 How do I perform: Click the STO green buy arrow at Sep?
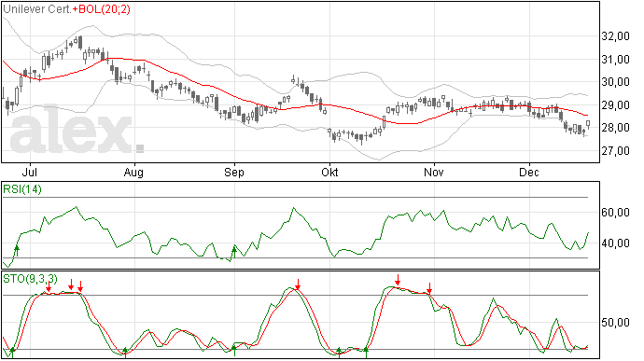pos(234,351)
